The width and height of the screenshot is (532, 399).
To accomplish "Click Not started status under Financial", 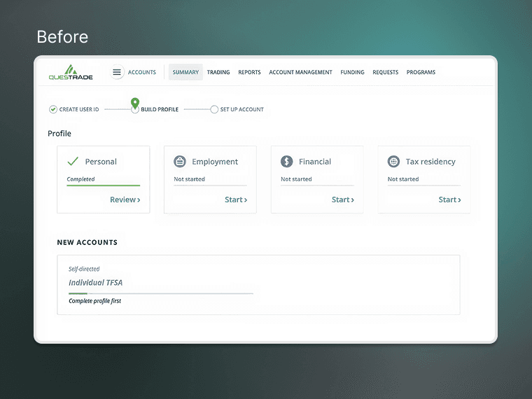I will pyautogui.click(x=296, y=179).
